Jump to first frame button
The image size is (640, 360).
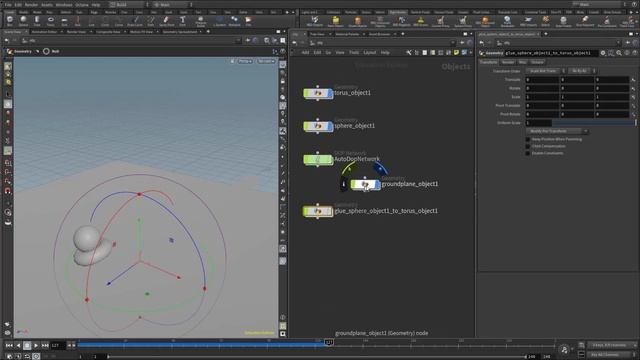[9, 346]
